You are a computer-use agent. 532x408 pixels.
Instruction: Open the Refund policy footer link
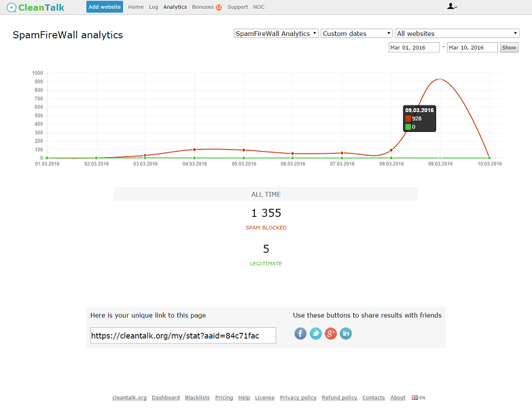[339, 398]
